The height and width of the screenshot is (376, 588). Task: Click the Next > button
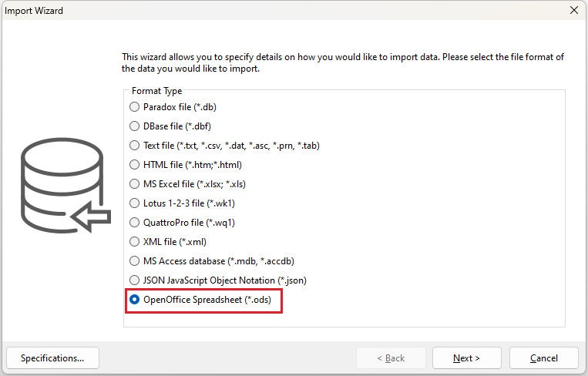pos(466,358)
